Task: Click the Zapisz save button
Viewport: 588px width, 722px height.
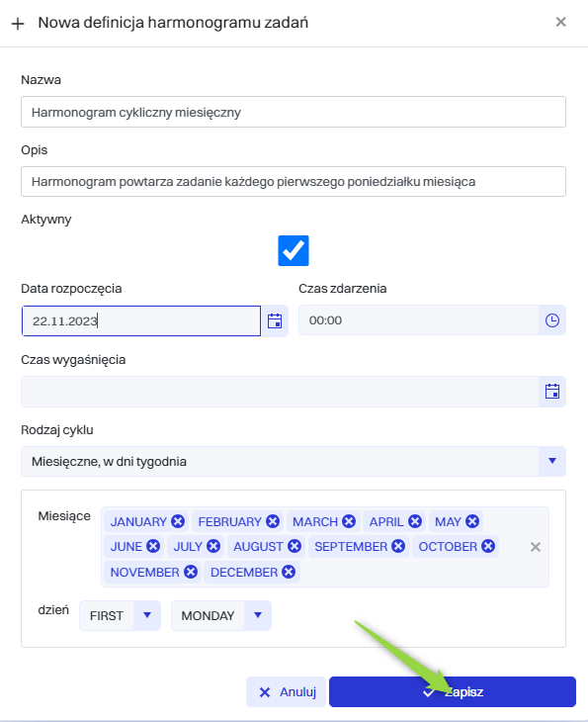Action: tap(453, 691)
